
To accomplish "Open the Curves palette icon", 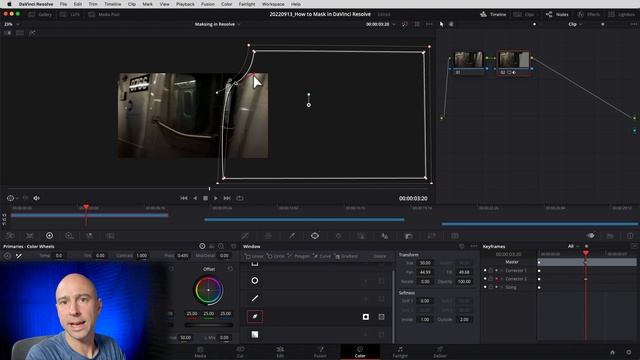I will point(245,236).
